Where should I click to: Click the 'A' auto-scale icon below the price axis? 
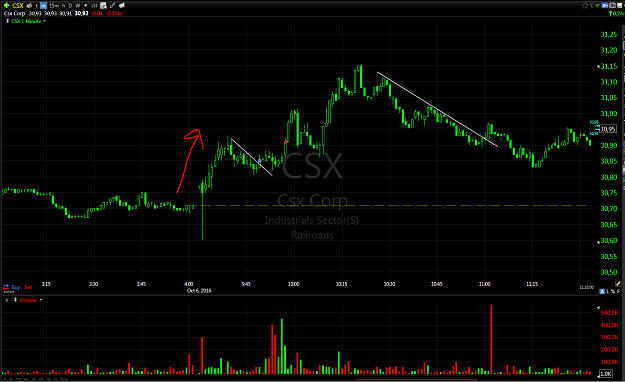602,291
